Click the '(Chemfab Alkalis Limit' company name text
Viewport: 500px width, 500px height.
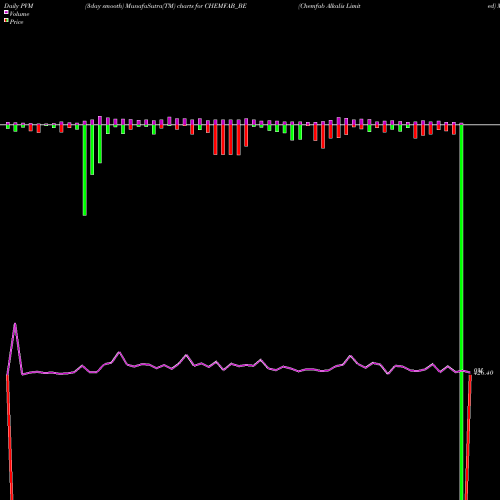point(329,6)
